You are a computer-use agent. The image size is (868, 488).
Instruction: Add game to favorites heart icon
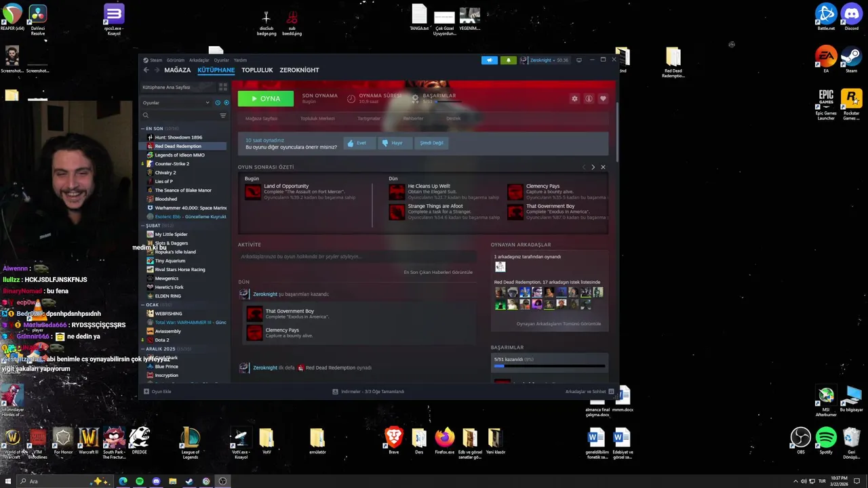pyautogui.click(x=603, y=98)
